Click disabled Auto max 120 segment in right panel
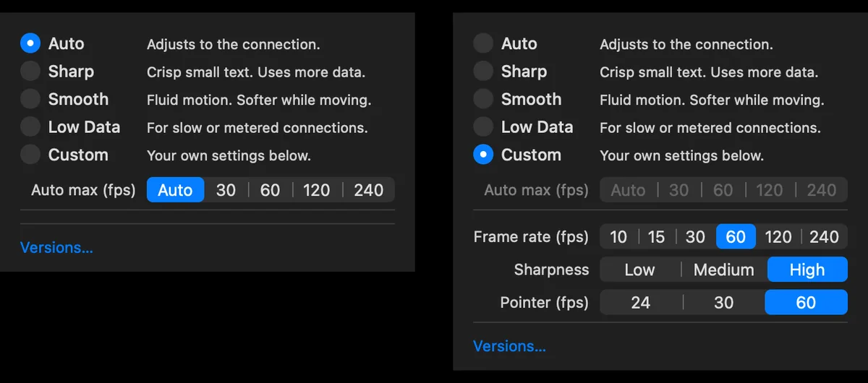 click(770, 190)
